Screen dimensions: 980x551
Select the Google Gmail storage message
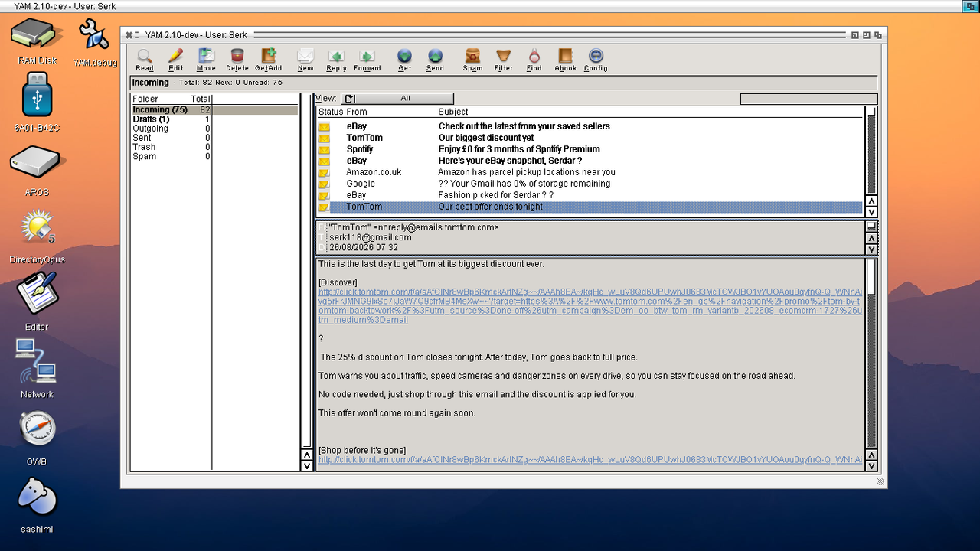[x=590, y=184]
